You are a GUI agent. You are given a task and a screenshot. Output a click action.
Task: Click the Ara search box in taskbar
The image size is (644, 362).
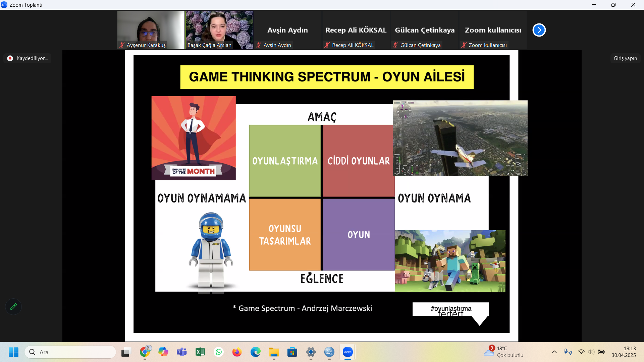click(70, 352)
